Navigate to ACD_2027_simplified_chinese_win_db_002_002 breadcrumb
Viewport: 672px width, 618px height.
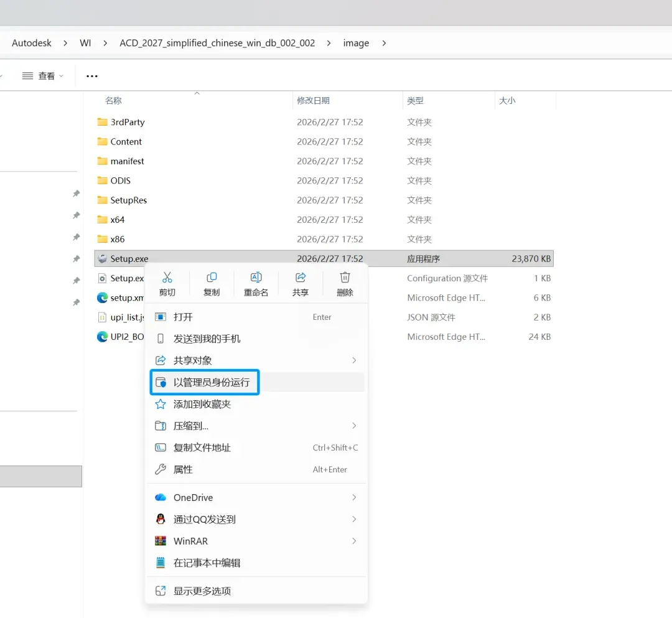217,43
